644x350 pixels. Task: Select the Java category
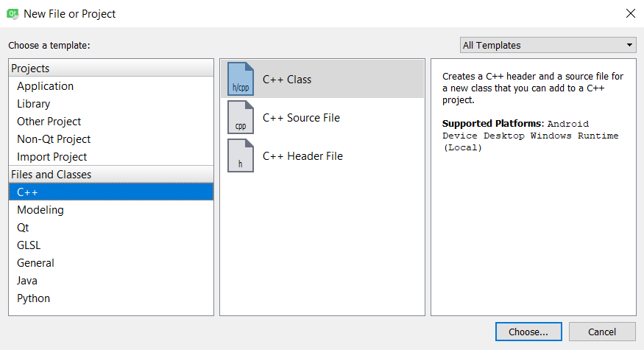tap(27, 281)
